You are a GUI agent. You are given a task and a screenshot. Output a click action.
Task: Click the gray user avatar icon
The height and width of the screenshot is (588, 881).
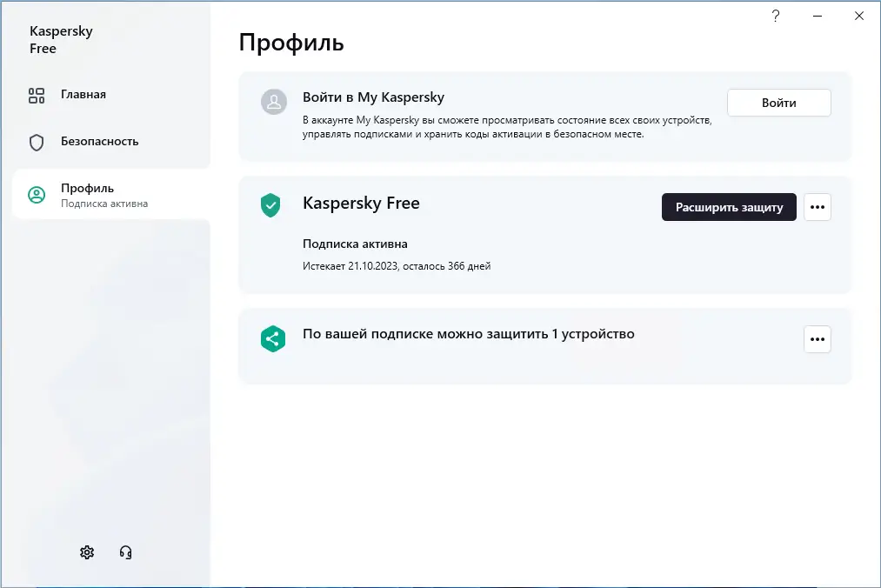[274, 102]
